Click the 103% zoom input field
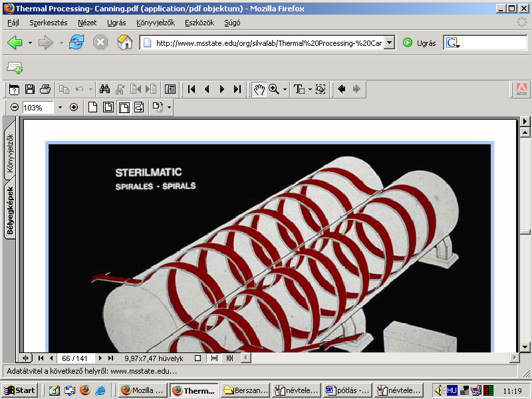 coord(38,108)
